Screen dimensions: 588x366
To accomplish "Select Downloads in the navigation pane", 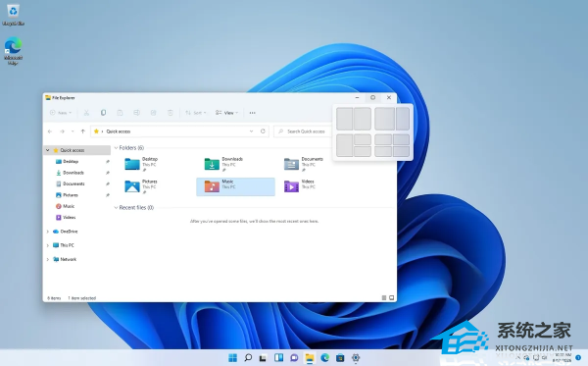I will pyautogui.click(x=73, y=173).
